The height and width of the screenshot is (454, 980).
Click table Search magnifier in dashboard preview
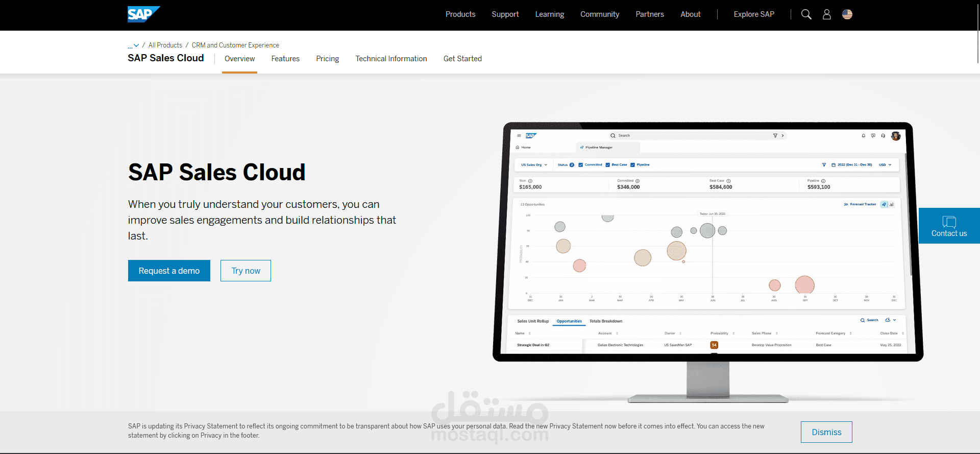[x=863, y=320]
